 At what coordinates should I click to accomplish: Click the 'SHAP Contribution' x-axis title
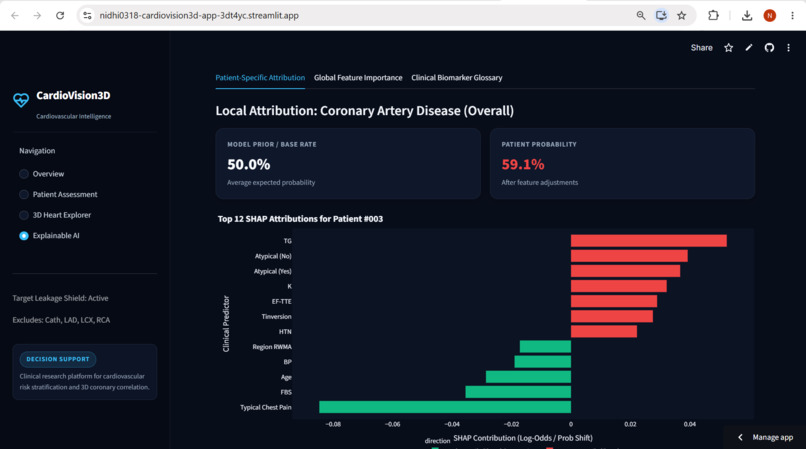[x=523, y=438]
